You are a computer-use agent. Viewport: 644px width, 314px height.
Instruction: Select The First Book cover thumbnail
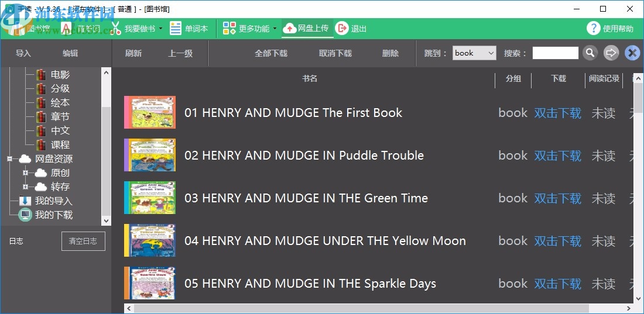click(x=150, y=112)
